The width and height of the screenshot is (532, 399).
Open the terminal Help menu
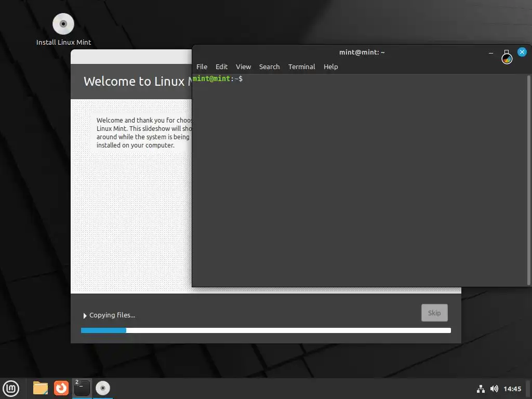331,67
